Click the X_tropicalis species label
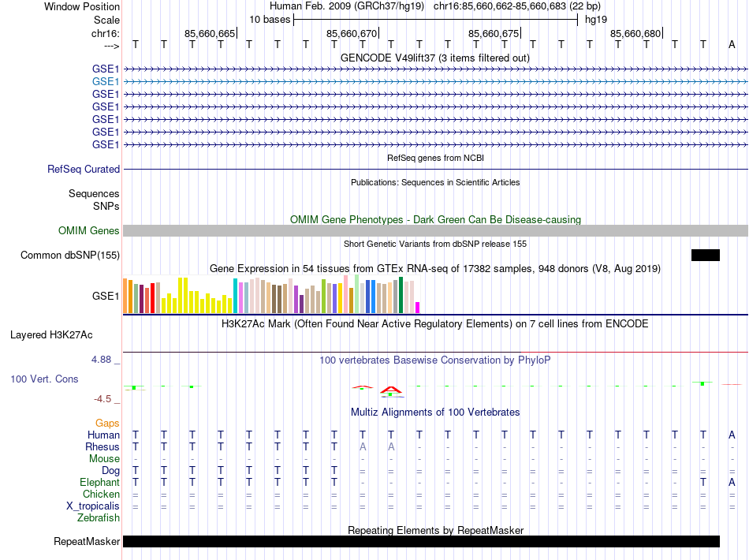 pyautogui.click(x=93, y=506)
